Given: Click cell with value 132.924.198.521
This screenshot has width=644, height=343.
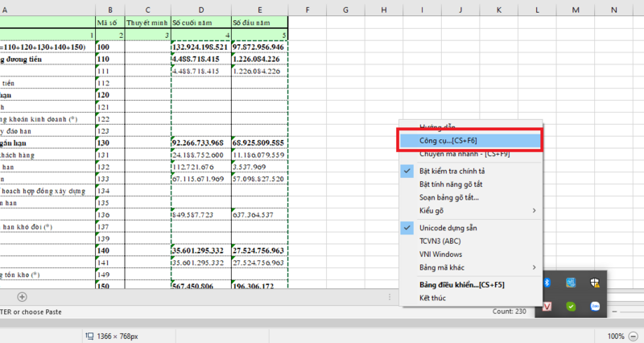Looking at the screenshot, I should click(x=200, y=47).
